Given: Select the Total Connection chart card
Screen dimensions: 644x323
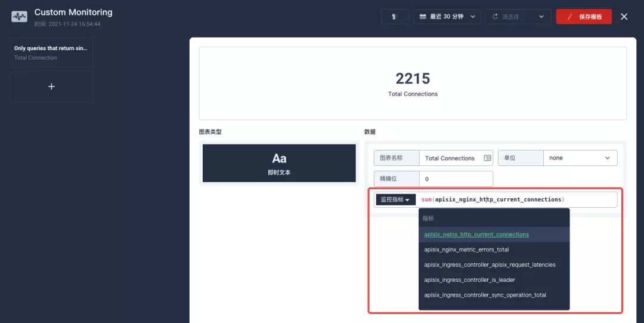Looking at the screenshot, I should (51, 53).
